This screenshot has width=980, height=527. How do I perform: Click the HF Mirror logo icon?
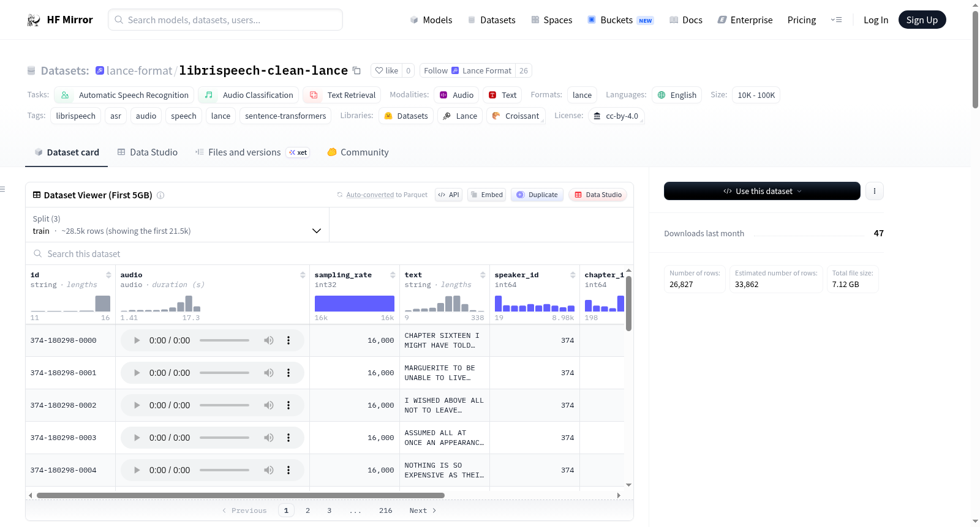pyautogui.click(x=34, y=20)
